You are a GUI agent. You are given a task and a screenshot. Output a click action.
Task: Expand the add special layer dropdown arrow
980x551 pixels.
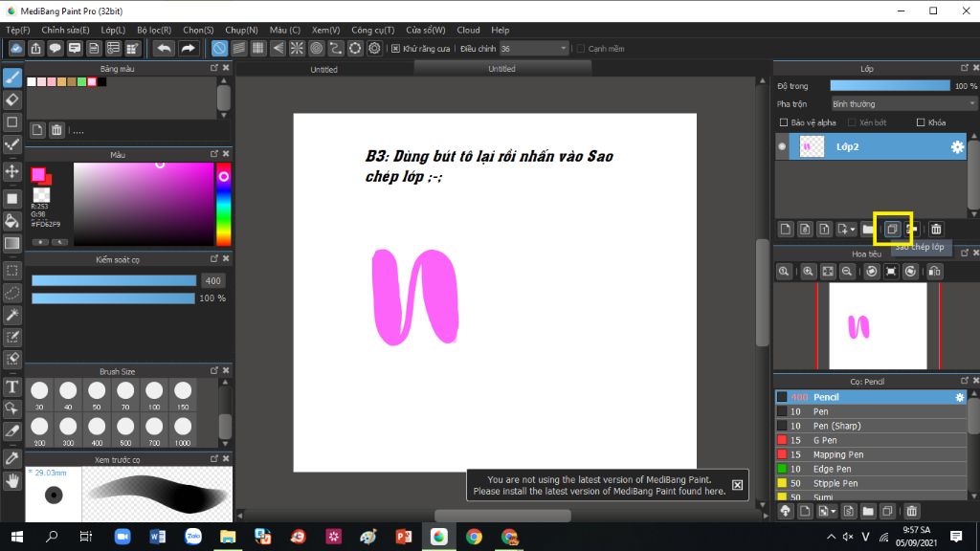point(853,230)
